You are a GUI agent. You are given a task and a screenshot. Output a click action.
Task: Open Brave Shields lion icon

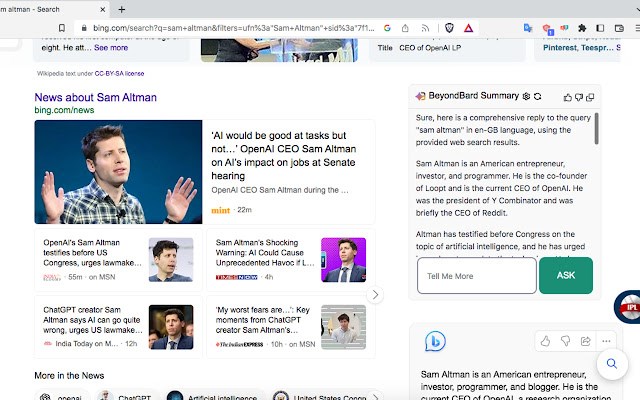449,28
